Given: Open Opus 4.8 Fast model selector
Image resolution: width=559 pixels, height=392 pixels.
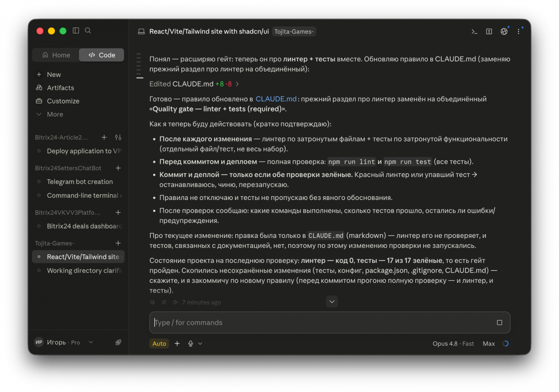Looking at the screenshot, I should (x=453, y=343).
